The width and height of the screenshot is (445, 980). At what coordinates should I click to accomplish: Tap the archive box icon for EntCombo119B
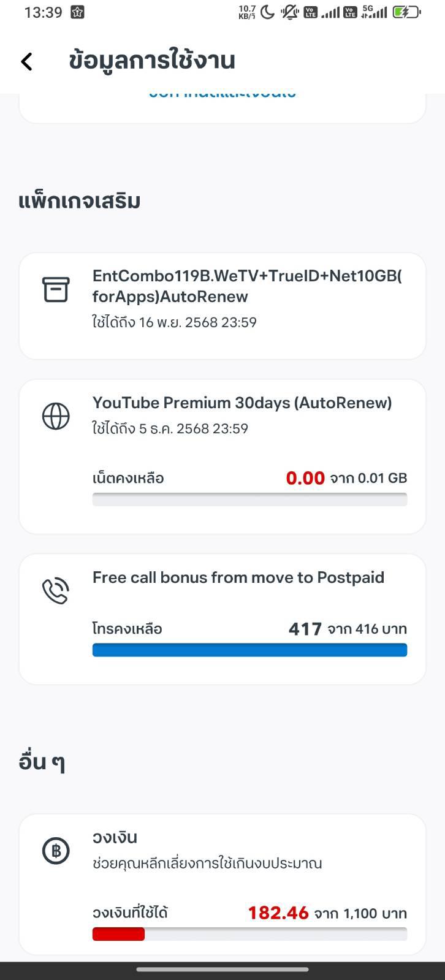tap(56, 289)
